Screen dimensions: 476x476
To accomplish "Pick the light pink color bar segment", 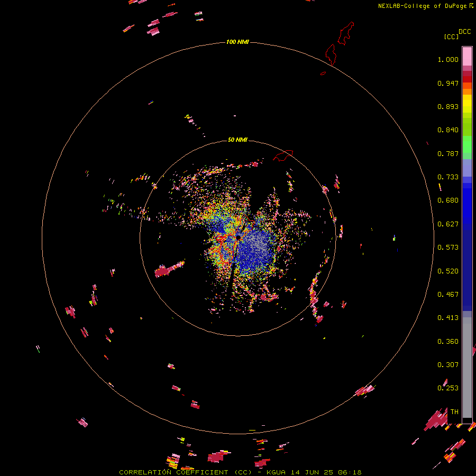I will 467,56.
